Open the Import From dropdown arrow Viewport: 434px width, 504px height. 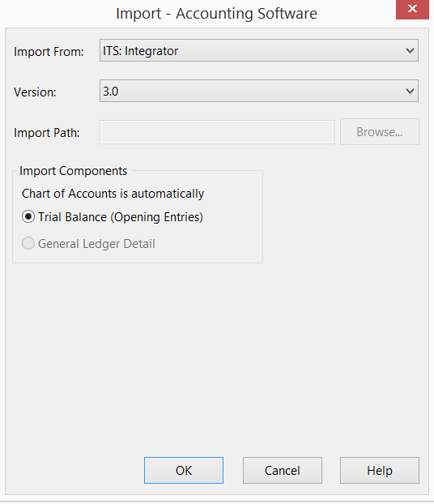(410, 51)
